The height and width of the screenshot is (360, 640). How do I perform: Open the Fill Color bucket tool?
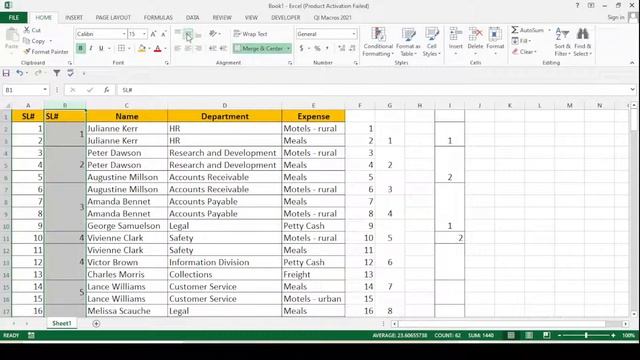pos(142,49)
